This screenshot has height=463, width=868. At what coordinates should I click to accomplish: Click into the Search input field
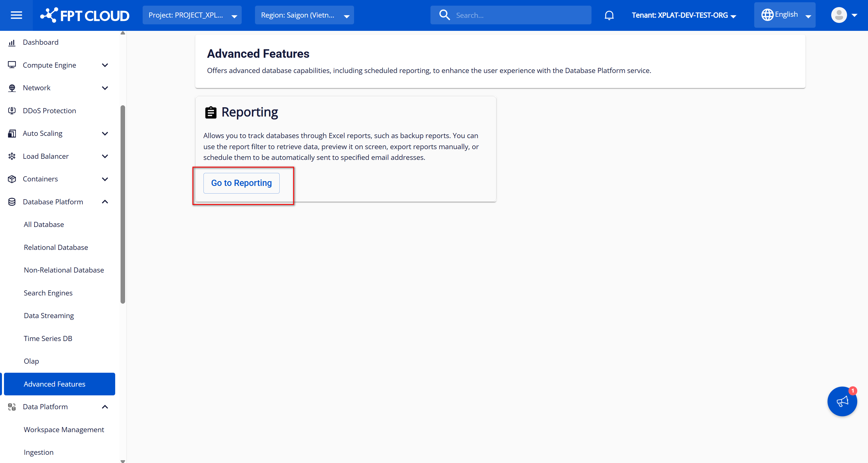519,15
